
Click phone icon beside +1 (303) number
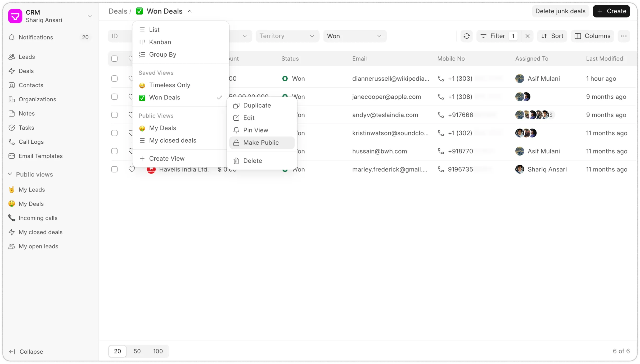pos(441,79)
